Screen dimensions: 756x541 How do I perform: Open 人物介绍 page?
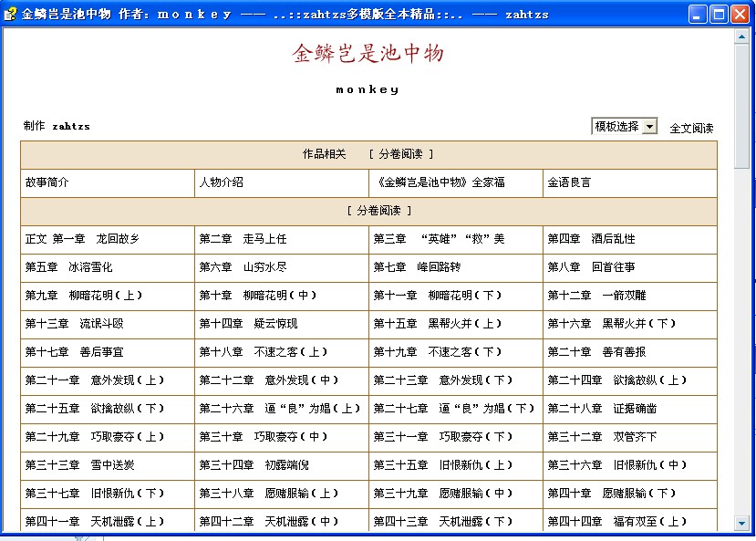(222, 182)
